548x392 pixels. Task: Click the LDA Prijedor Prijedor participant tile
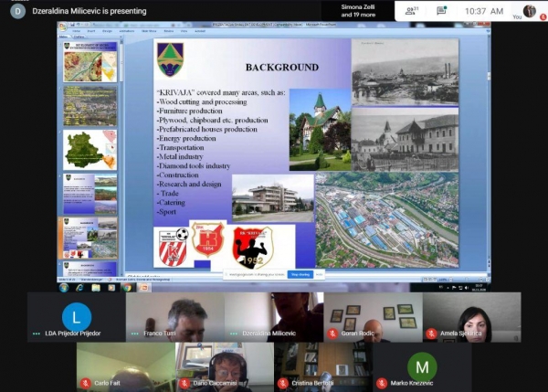77,317
